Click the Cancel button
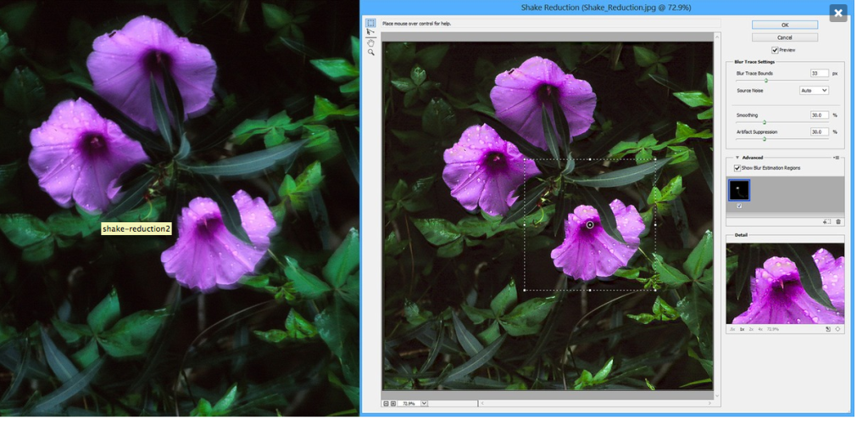The height and width of the screenshot is (431, 868). tap(784, 37)
